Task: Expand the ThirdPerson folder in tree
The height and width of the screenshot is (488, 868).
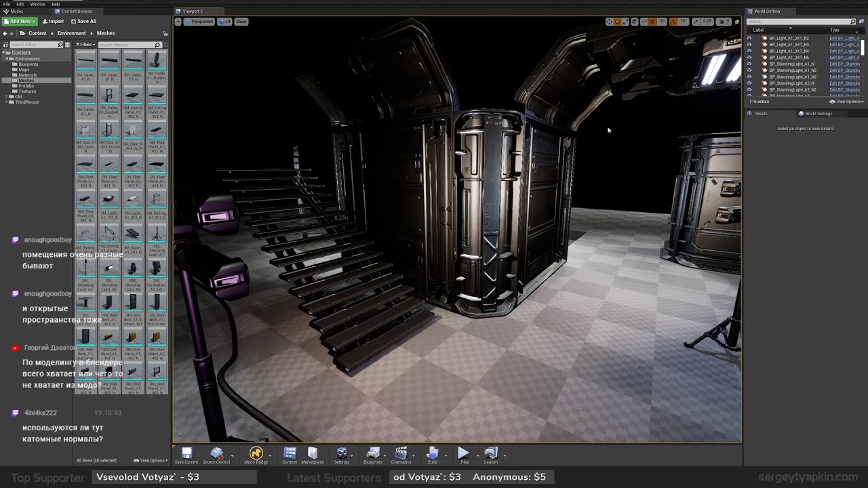Action: coord(7,102)
